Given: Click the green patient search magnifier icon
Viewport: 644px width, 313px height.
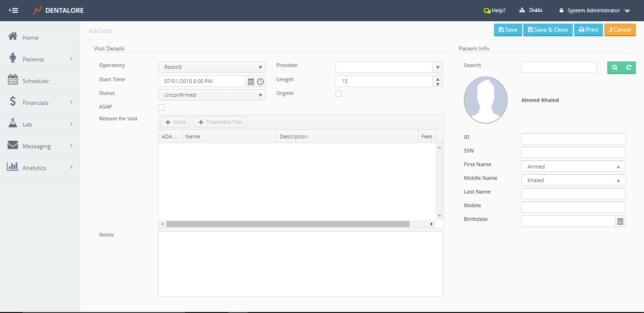Looking at the screenshot, I should point(614,68).
